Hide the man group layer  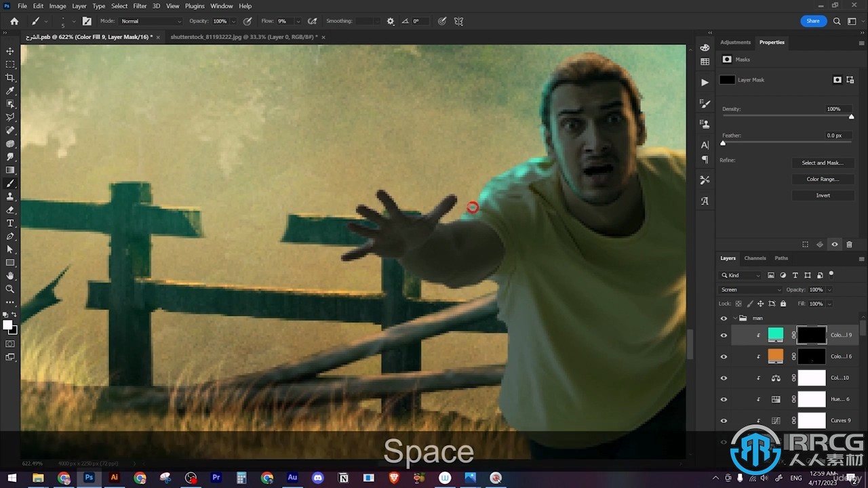tap(724, 318)
